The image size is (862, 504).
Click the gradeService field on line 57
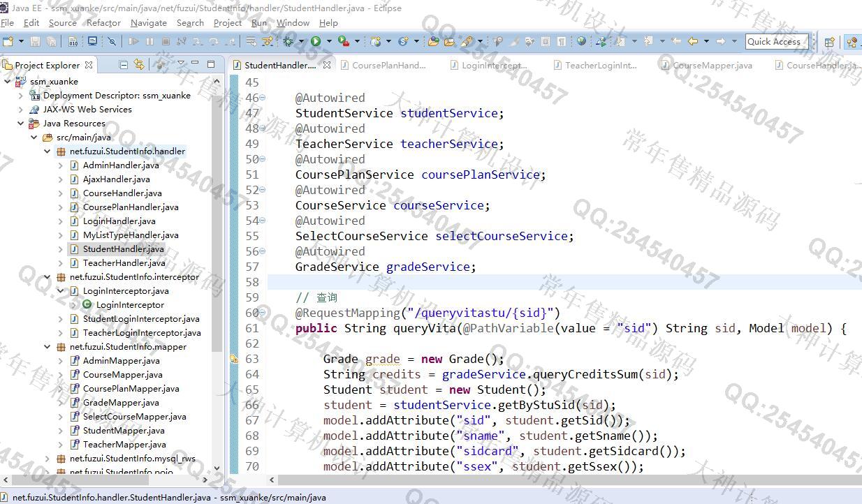coord(428,267)
